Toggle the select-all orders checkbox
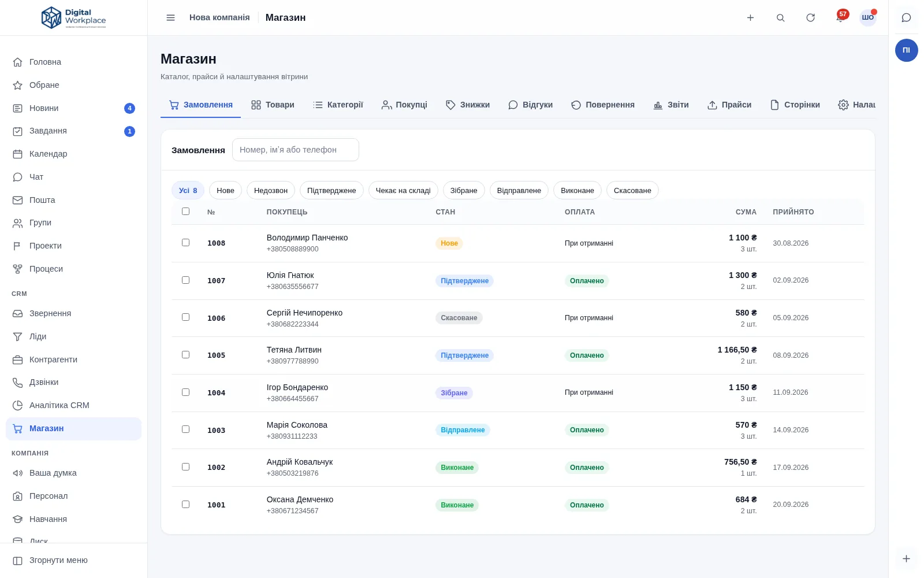Viewport: 924px width, 578px height. 185,212
